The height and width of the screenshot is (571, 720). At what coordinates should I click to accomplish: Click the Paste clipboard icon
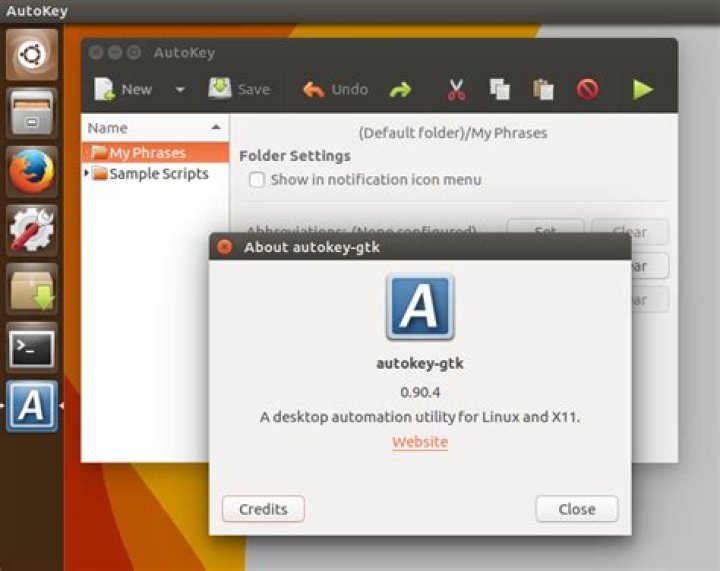(x=543, y=89)
